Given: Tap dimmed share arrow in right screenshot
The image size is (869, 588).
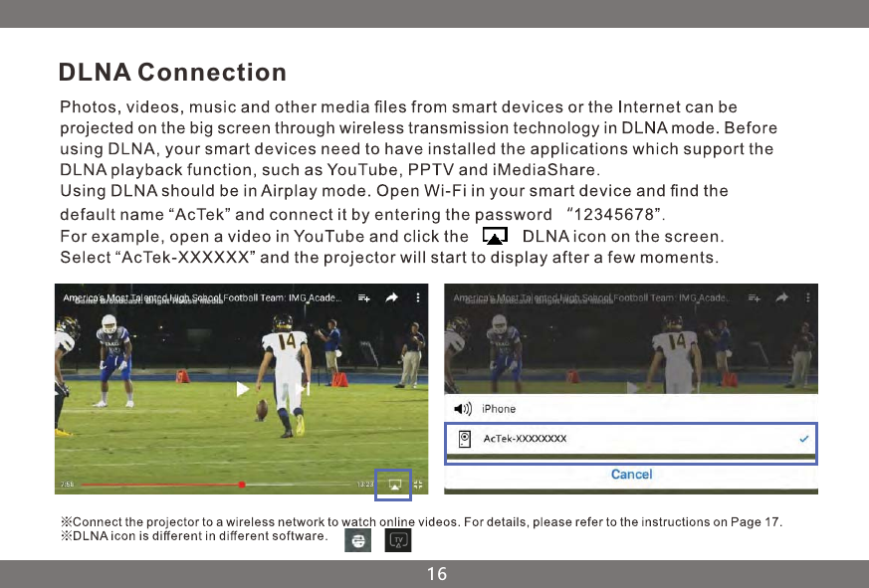Looking at the screenshot, I should pyautogui.click(x=782, y=297).
